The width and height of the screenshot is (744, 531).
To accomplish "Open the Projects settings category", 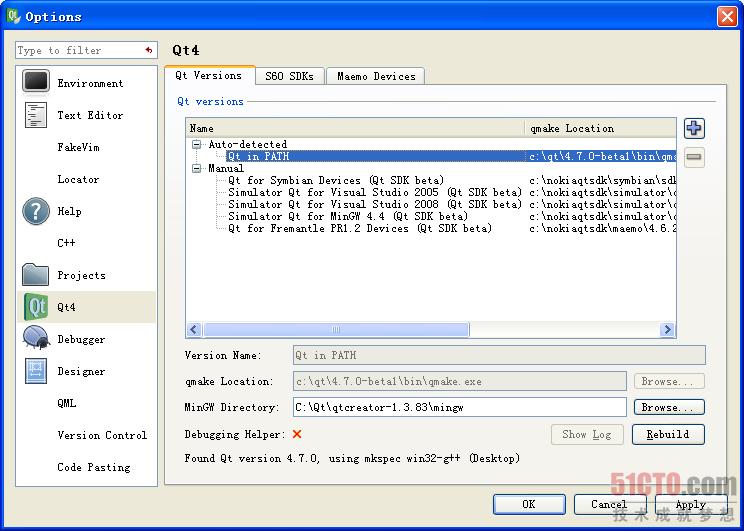I will point(86,275).
